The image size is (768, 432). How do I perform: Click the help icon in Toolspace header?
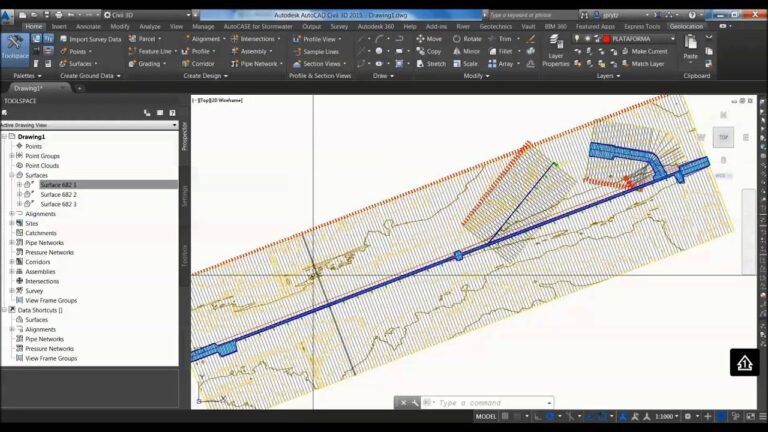tap(172, 113)
